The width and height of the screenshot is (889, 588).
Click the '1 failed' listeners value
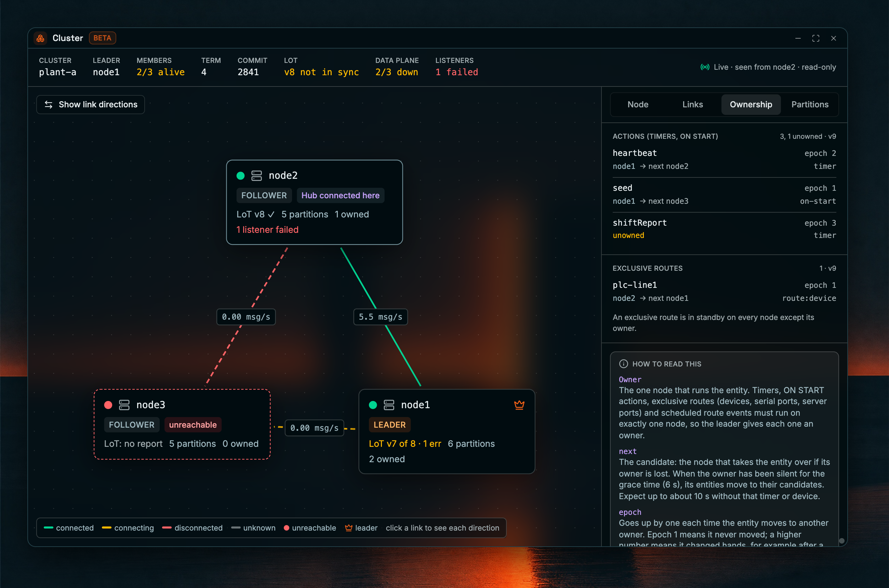point(456,72)
